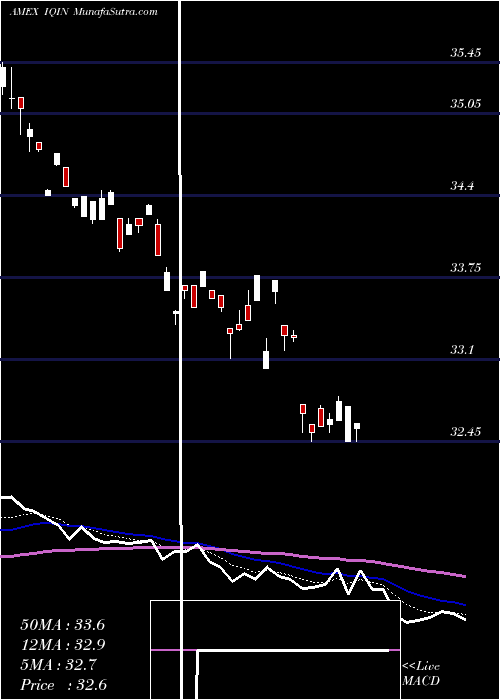Click the 50MA : 33.6 readout
500x700 pixels.
pyautogui.click(x=63, y=625)
